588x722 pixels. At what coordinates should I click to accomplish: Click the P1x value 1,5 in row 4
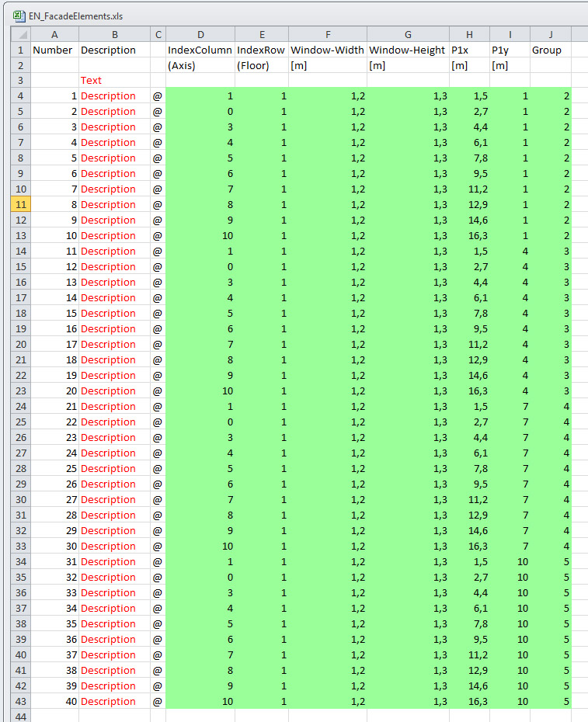coord(469,95)
